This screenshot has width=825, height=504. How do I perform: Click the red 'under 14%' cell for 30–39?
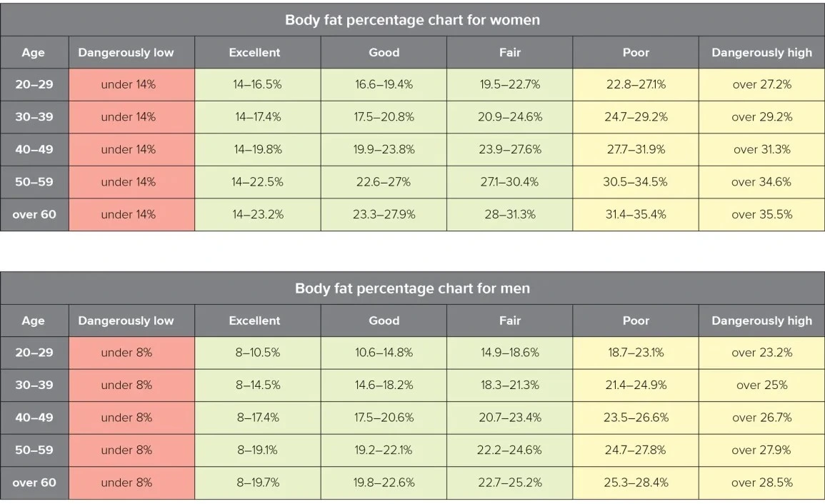(128, 117)
